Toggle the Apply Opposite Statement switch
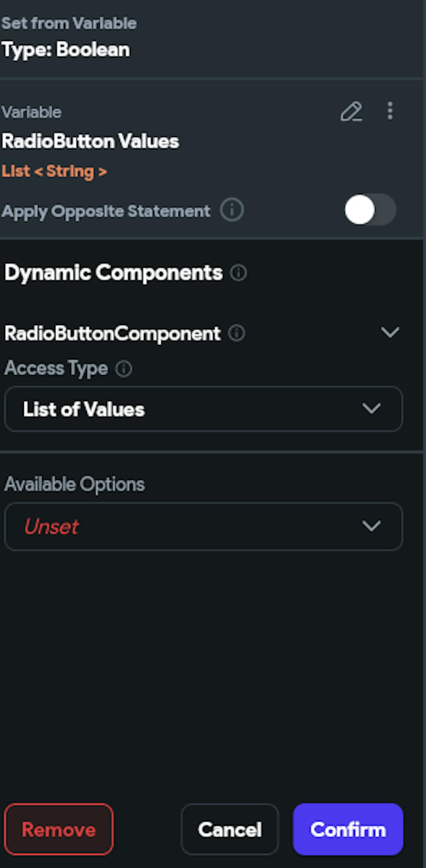The width and height of the screenshot is (426, 868). [370, 210]
